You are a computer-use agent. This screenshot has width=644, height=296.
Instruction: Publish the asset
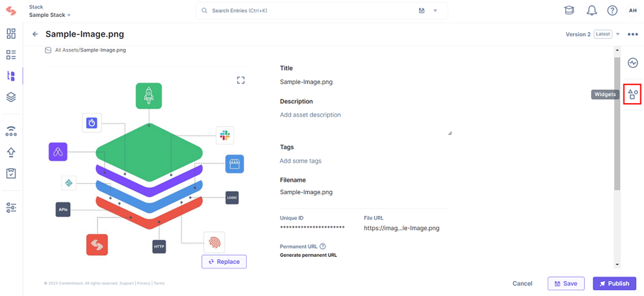pyautogui.click(x=614, y=283)
